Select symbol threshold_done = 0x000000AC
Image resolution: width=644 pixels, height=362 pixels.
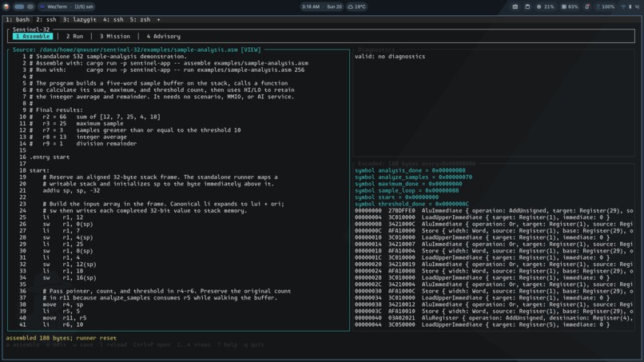(x=411, y=204)
